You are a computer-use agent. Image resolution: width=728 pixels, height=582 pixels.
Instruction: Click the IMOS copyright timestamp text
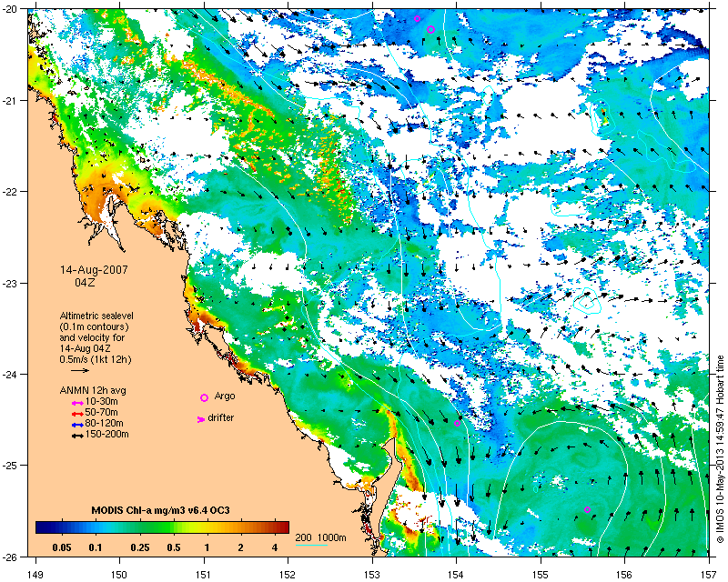720,448
